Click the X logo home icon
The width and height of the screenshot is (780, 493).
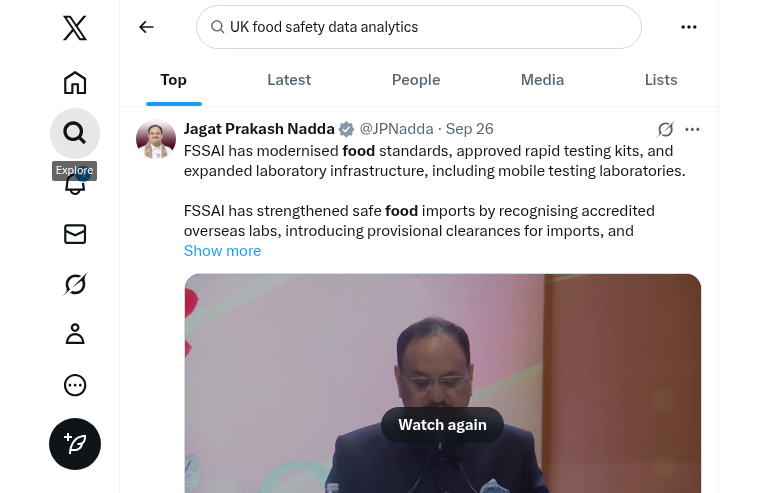[x=75, y=29]
